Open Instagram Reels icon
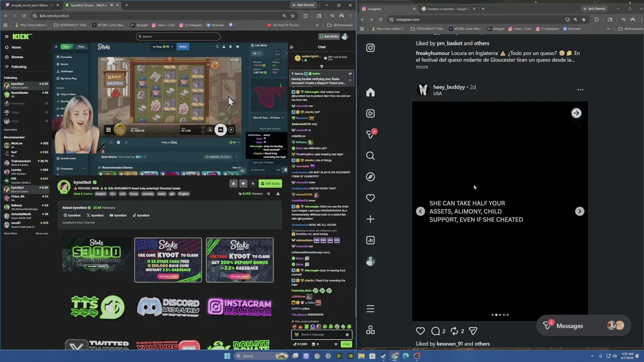The image size is (644, 362). [370, 114]
